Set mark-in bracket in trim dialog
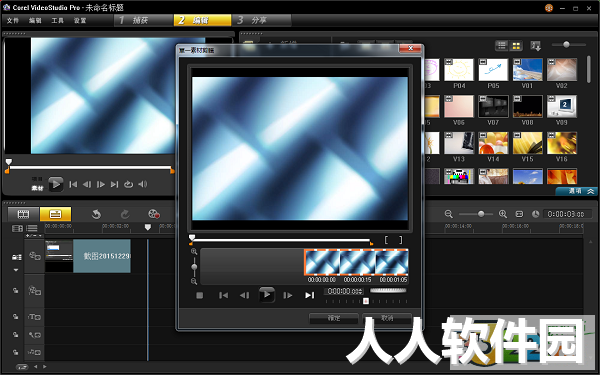 pyautogui.click(x=386, y=240)
